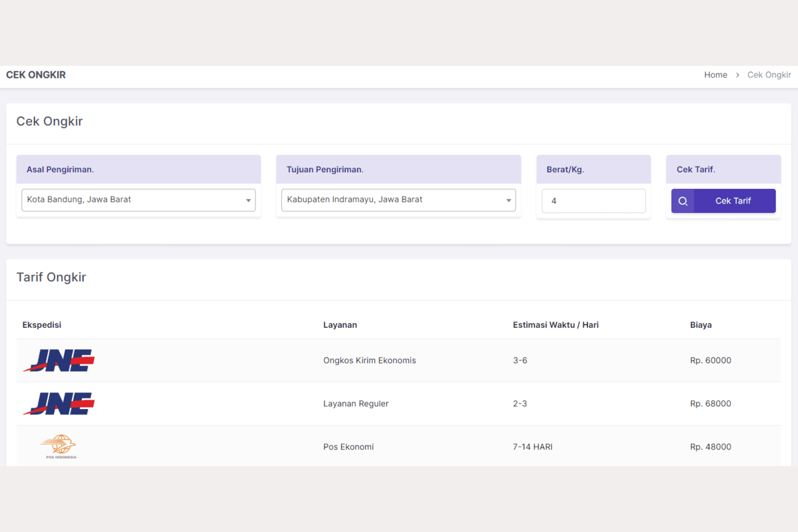The width and height of the screenshot is (798, 532).
Task: Expand the Asal Pengiriman dropdown arrow
Action: click(248, 200)
